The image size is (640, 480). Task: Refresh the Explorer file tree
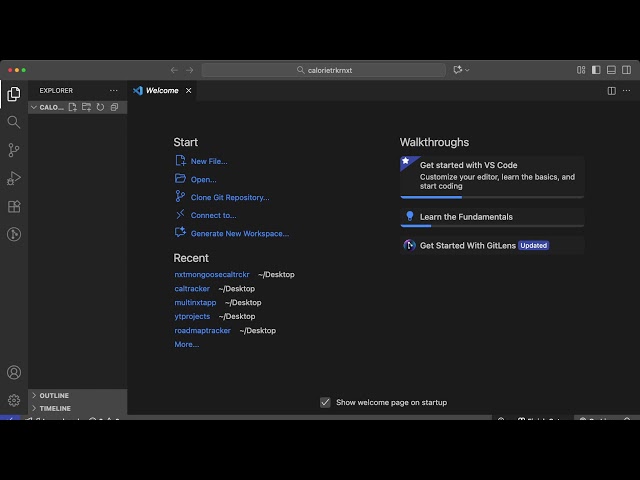[x=100, y=107]
